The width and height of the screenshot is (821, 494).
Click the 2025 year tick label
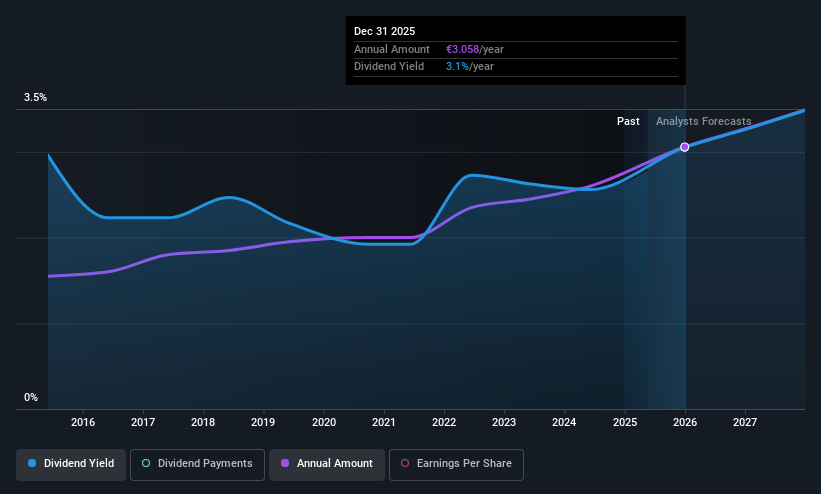pos(625,422)
